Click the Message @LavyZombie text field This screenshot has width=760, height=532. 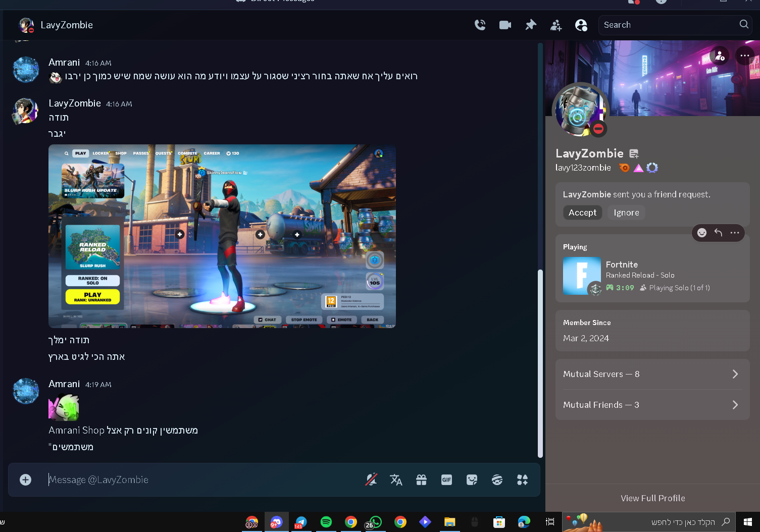[202, 480]
